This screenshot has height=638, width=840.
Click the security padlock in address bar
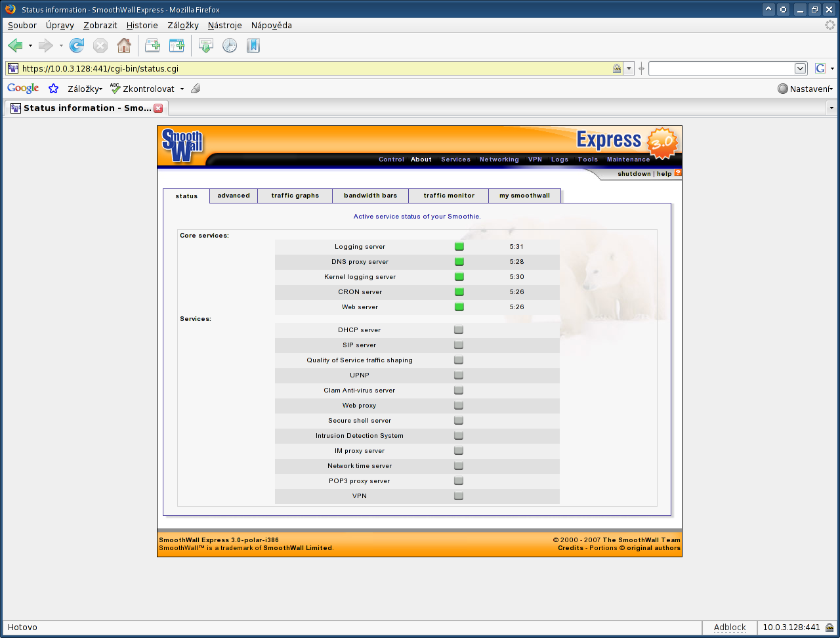[617, 68]
